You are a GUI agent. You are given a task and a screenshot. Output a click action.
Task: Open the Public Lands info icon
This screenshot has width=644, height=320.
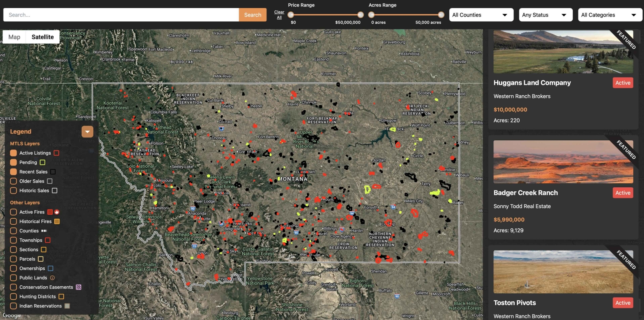[52, 278]
